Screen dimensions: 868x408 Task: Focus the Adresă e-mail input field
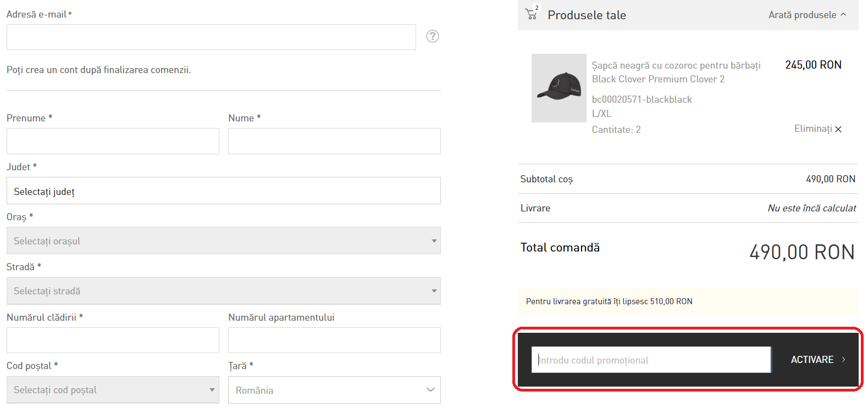coord(211,37)
